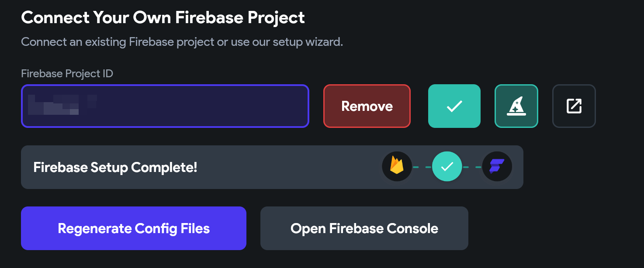Click the subtitle about connecting existing project

(x=182, y=42)
